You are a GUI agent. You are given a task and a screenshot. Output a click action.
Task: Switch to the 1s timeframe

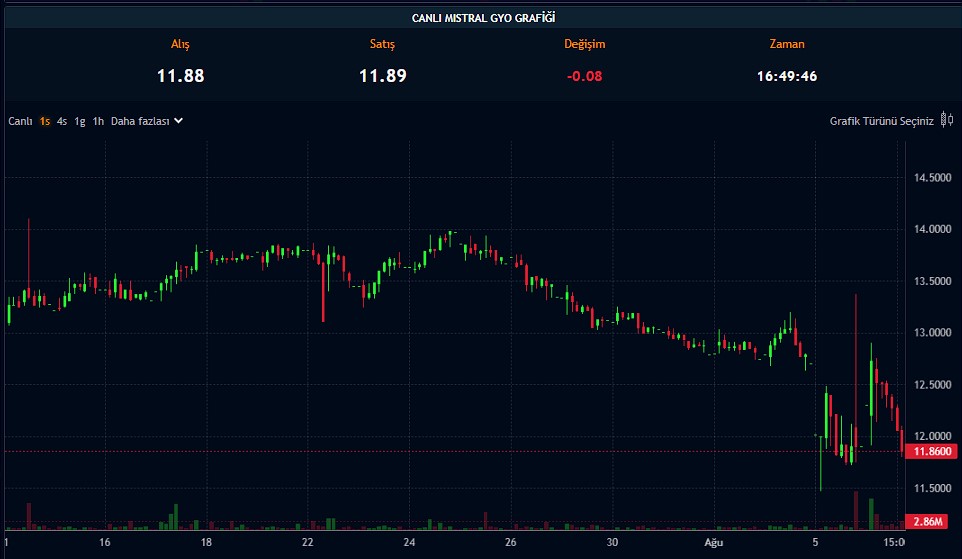click(x=45, y=121)
